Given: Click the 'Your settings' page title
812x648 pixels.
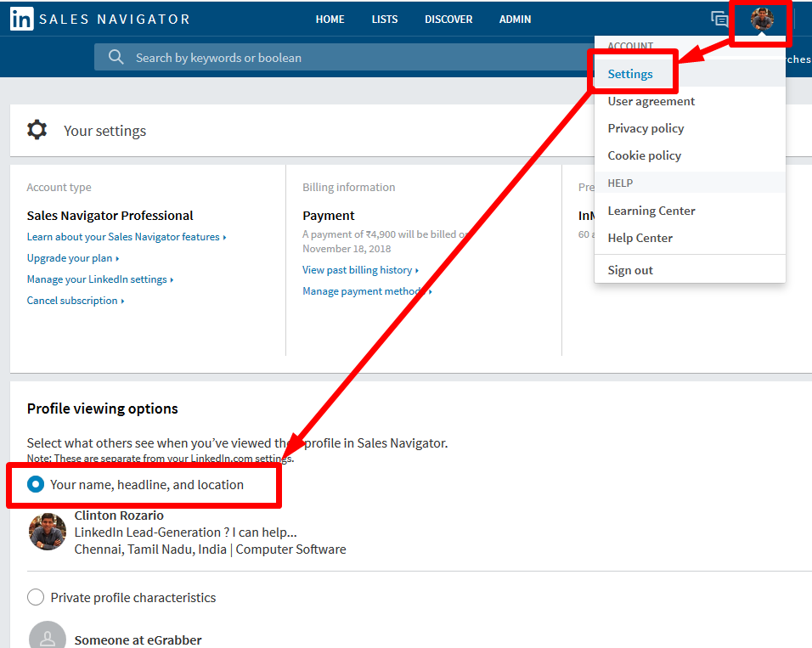Looking at the screenshot, I should (x=104, y=131).
